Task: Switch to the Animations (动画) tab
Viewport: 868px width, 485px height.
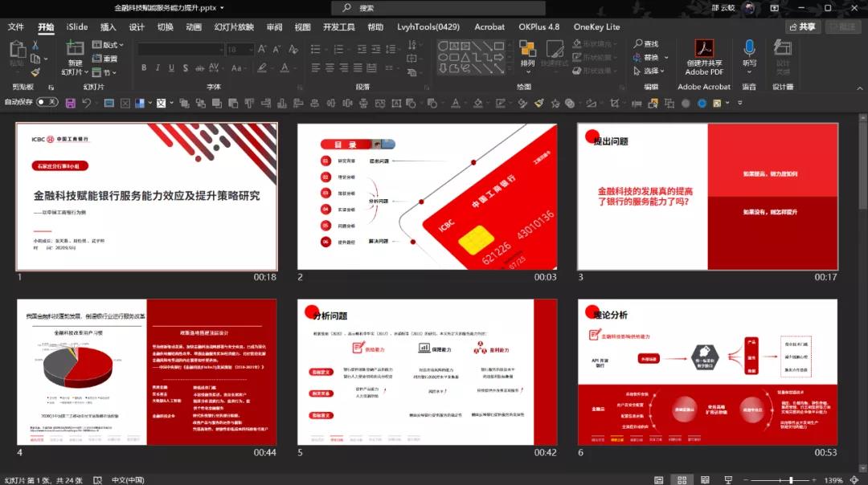Action: click(x=194, y=26)
